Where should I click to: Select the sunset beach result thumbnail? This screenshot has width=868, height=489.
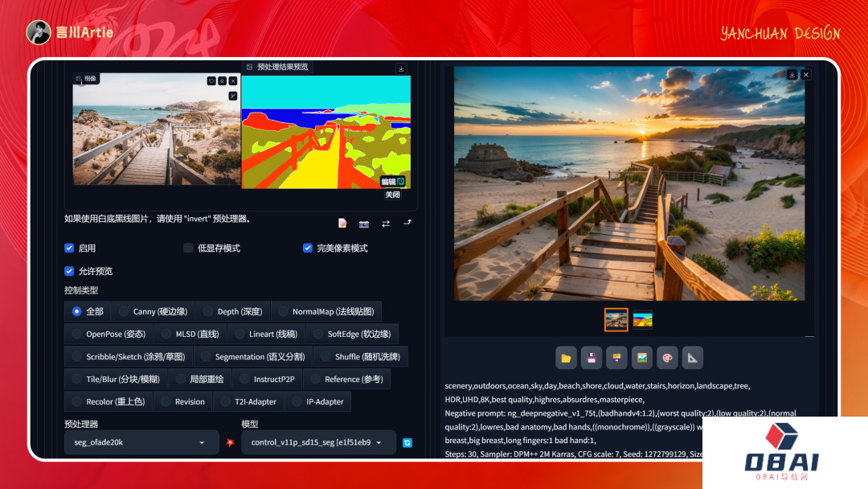tap(616, 319)
